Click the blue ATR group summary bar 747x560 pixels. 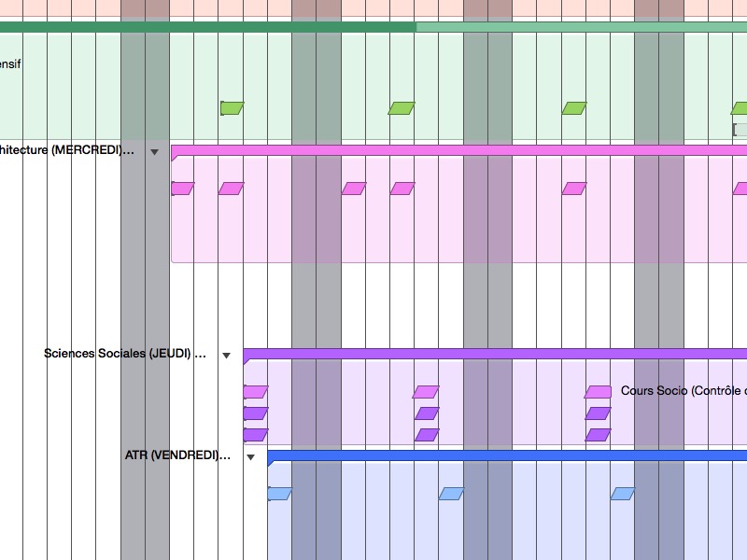click(x=504, y=455)
